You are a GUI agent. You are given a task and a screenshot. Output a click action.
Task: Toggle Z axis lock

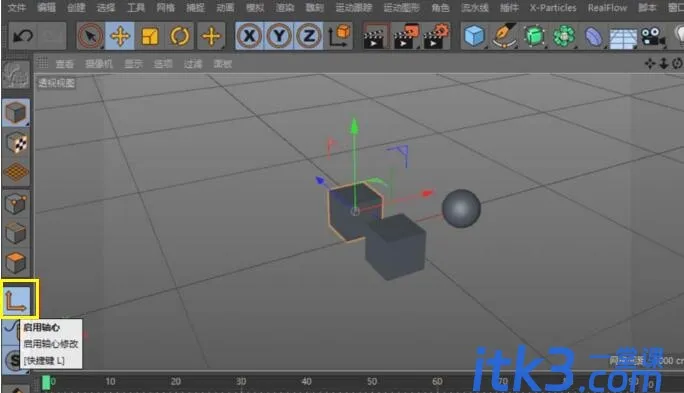coord(309,36)
